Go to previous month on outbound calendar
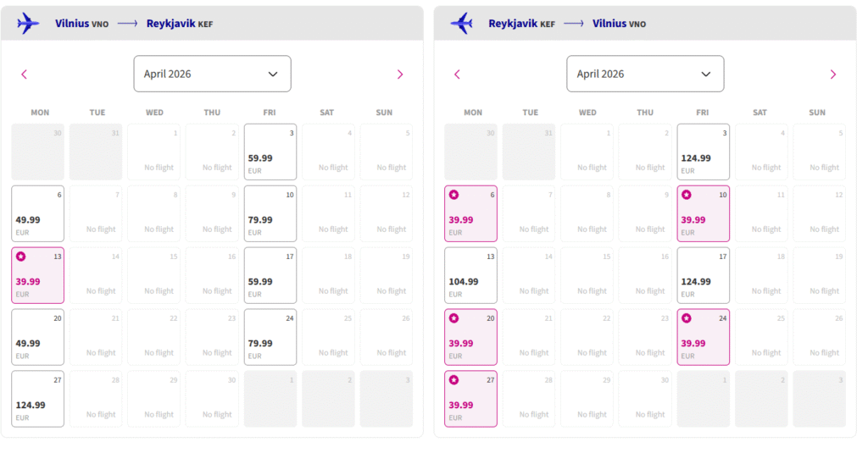 coord(24,75)
